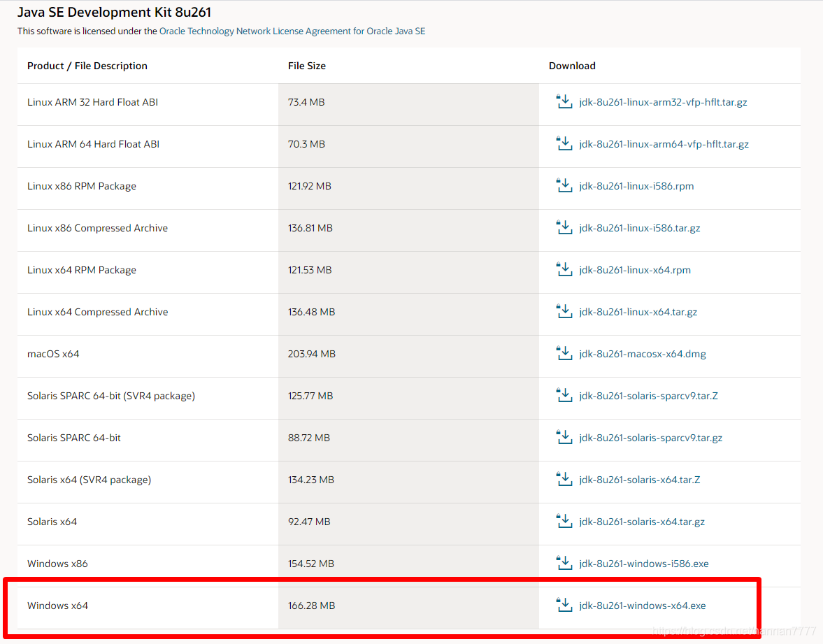823x644 pixels.
Task: Click download icon beside windows-i586.exe
Action: (x=564, y=563)
